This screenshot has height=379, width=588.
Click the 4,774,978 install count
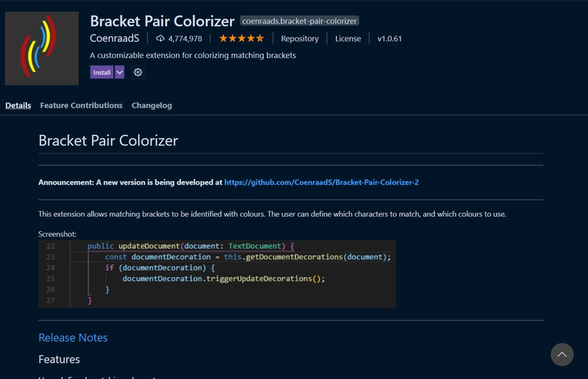click(185, 39)
